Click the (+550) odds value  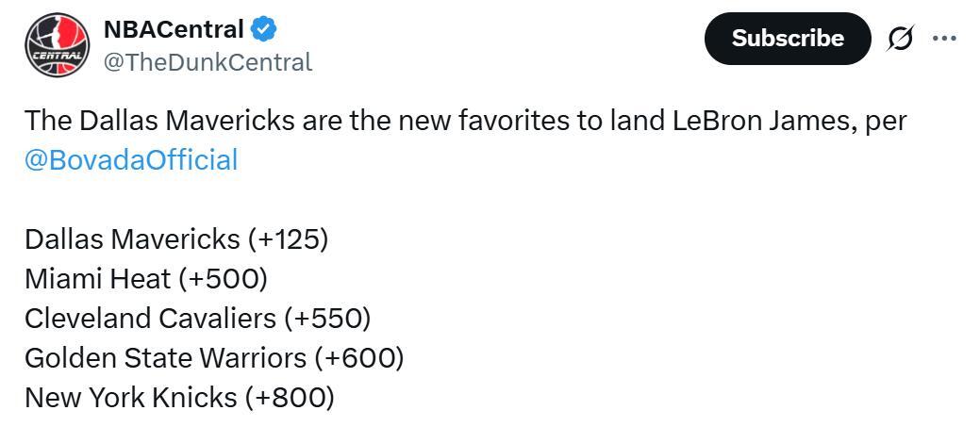[327, 318]
